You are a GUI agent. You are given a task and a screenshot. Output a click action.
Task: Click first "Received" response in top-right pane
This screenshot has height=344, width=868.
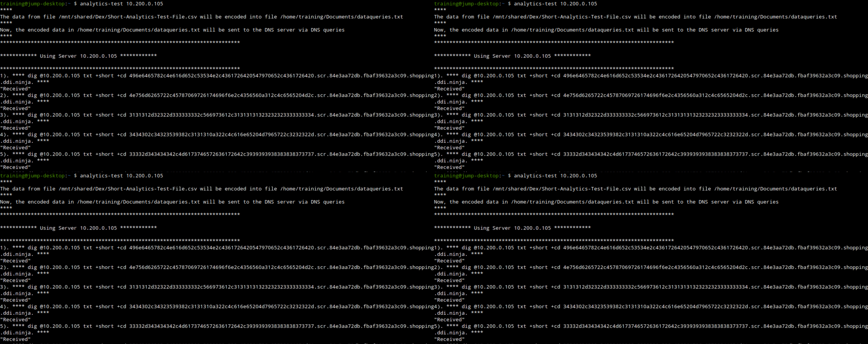coord(449,89)
